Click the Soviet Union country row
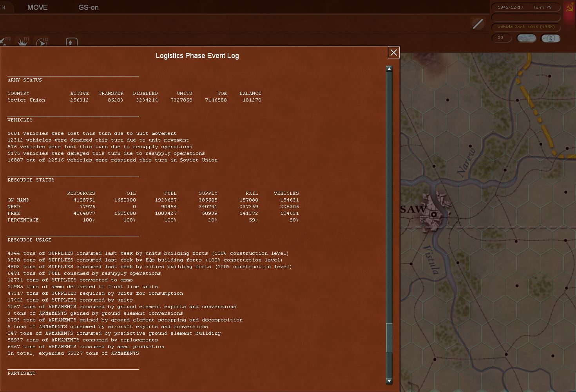 click(x=134, y=100)
